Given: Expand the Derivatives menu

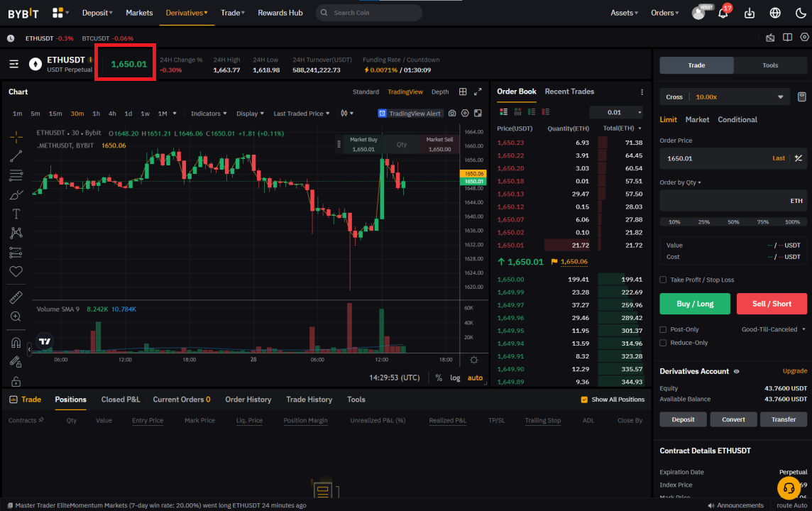Looking at the screenshot, I should [x=187, y=13].
